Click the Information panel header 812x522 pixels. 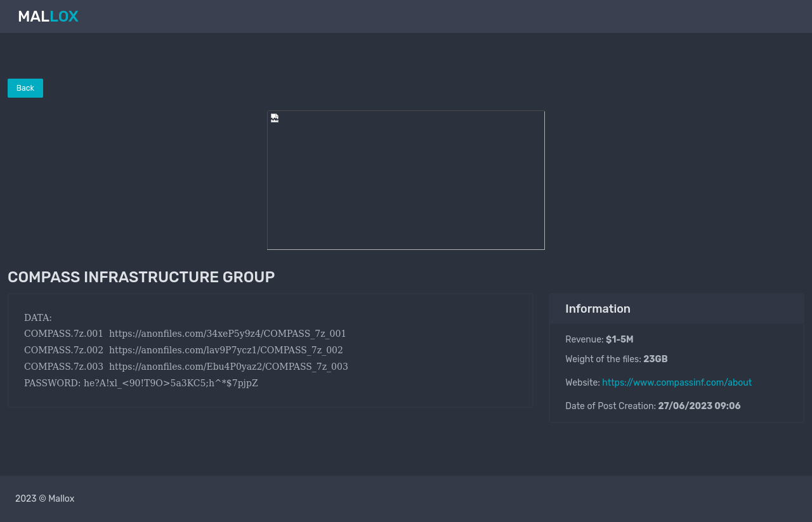pyautogui.click(x=676, y=309)
